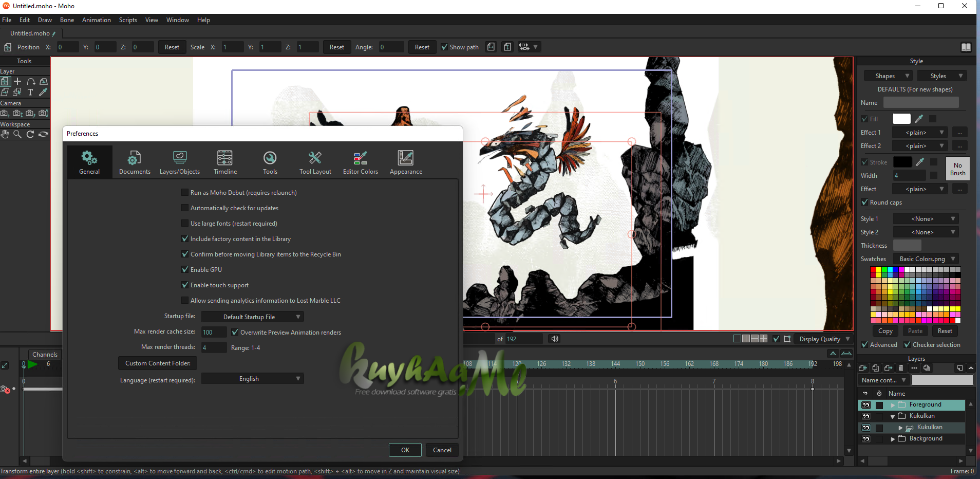980x479 pixels.
Task: Select the Zoom Workspace magnifier tool
Action: click(x=17, y=134)
